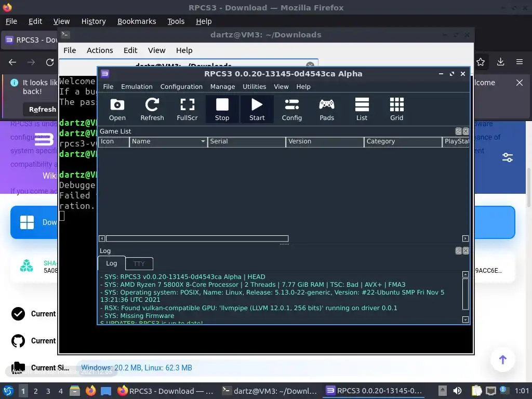532x399 pixels.
Task: Stop emulation with the Stop icon
Action: click(x=222, y=109)
